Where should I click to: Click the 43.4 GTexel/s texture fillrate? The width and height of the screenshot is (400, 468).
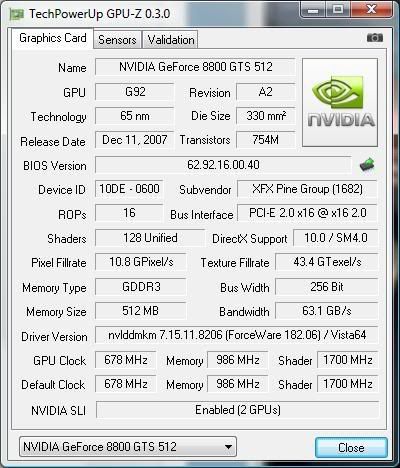click(x=327, y=262)
